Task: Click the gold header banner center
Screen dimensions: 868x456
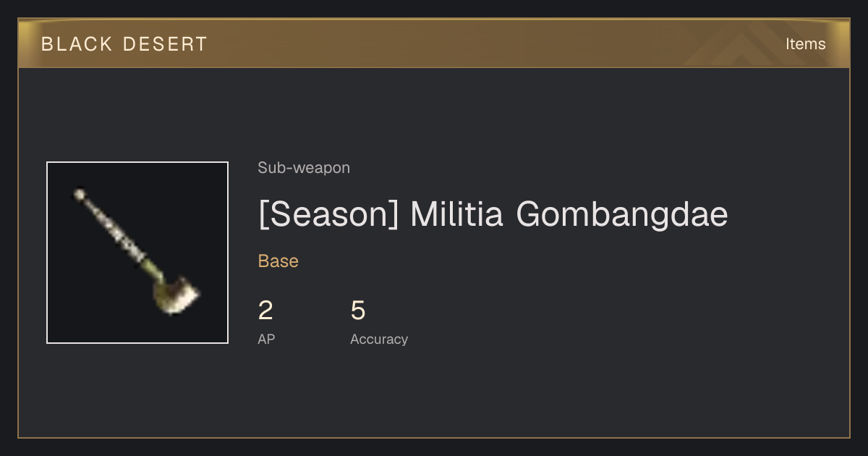Action: point(434,43)
